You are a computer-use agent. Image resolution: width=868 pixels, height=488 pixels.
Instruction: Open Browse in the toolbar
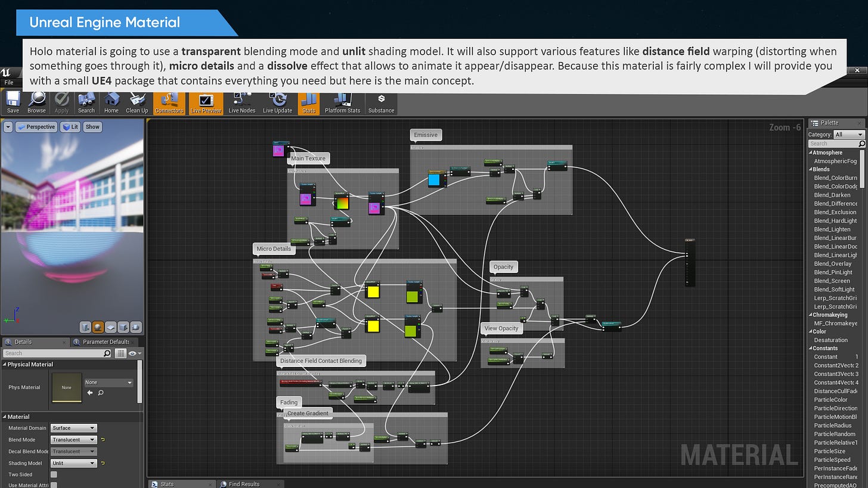click(36, 102)
